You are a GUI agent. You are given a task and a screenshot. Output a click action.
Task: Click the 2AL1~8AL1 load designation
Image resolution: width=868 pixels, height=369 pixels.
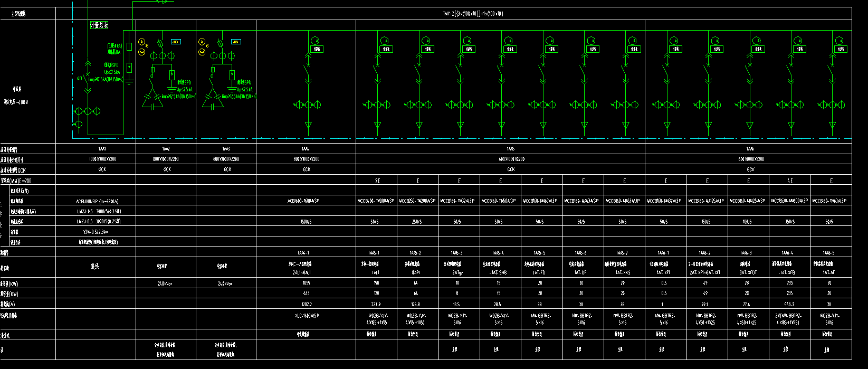tap(302, 272)
